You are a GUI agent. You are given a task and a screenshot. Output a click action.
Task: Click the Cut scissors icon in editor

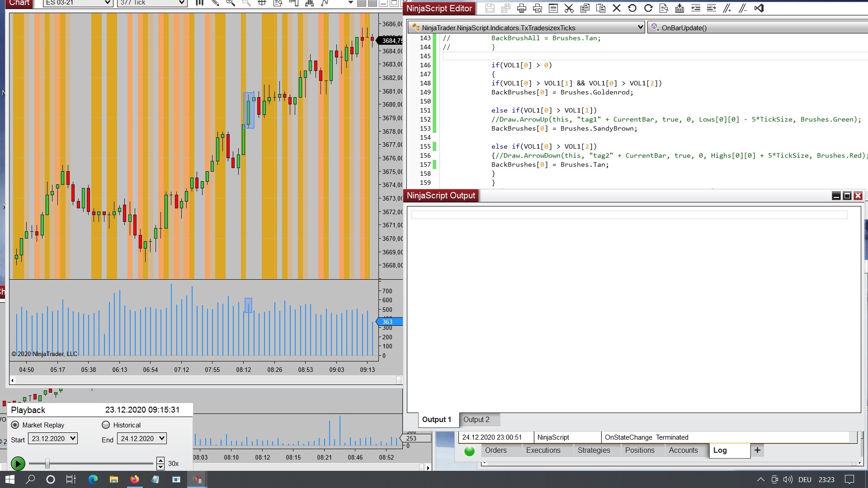tap(569, 8)
